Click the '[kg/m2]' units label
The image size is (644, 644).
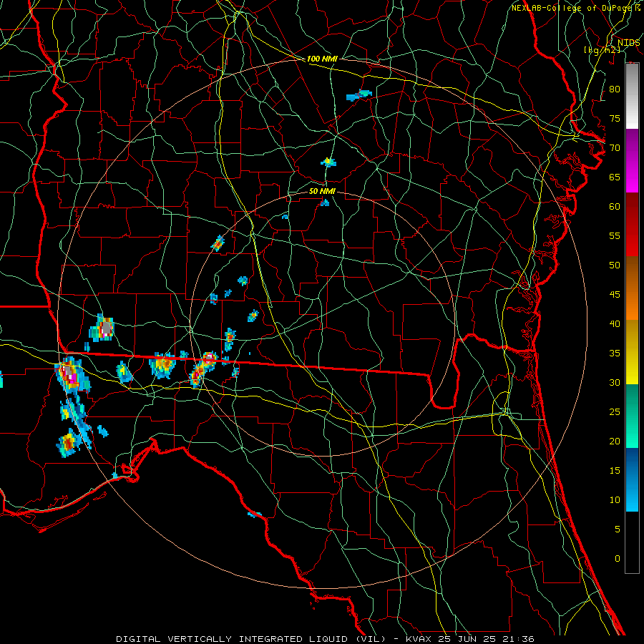pos(602,49)
